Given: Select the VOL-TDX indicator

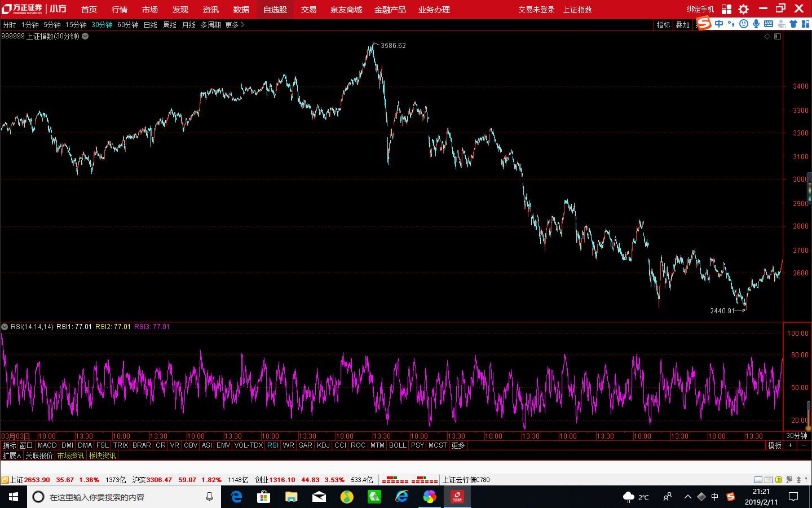Looking at the screenshot, I should 249,445.
